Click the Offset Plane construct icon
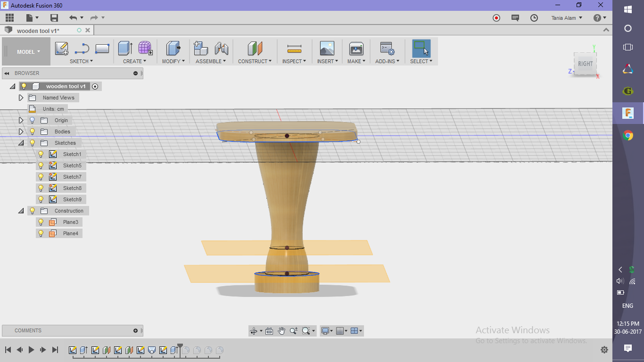 point(255,49)
